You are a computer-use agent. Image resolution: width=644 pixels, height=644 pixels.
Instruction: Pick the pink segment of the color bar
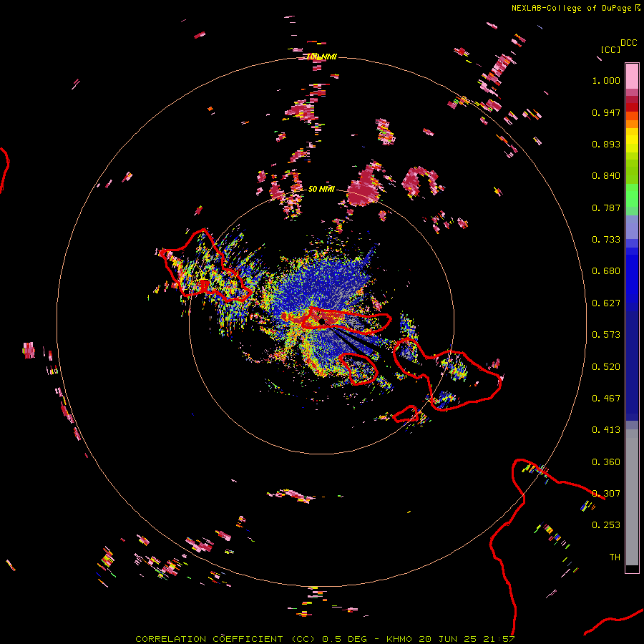coord(632,76)
